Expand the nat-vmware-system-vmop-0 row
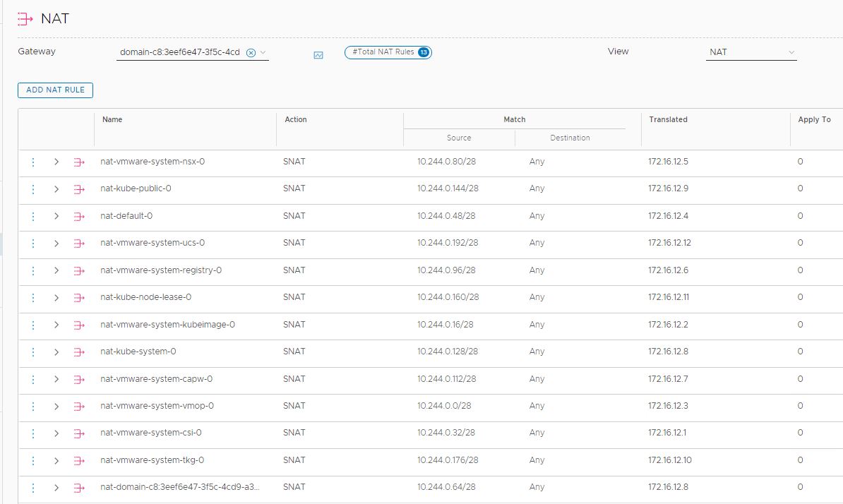Viewport: 843px width, 504px height. [56, 406]
